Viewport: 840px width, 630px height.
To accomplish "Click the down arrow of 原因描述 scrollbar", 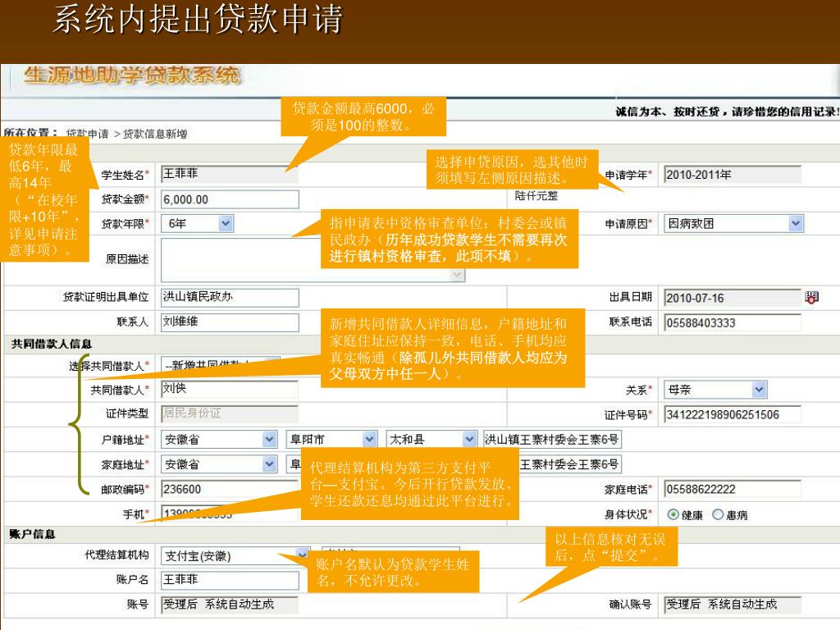I will point(459,276).
